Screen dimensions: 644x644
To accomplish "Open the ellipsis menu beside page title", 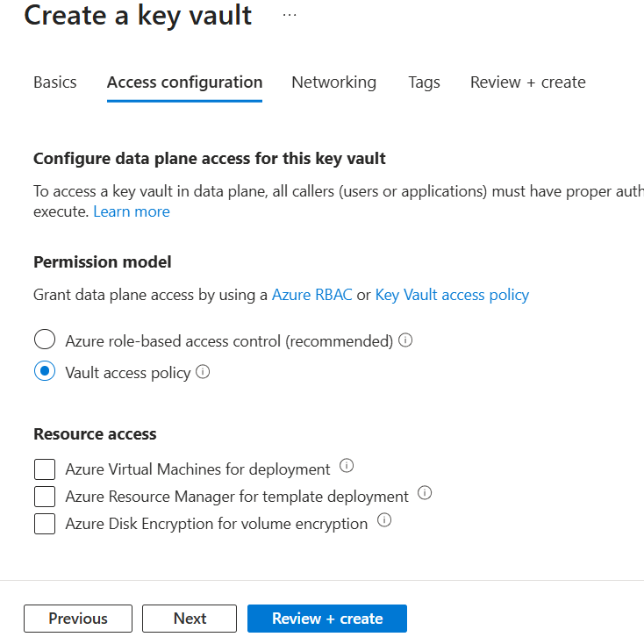I will pos(290,16).
